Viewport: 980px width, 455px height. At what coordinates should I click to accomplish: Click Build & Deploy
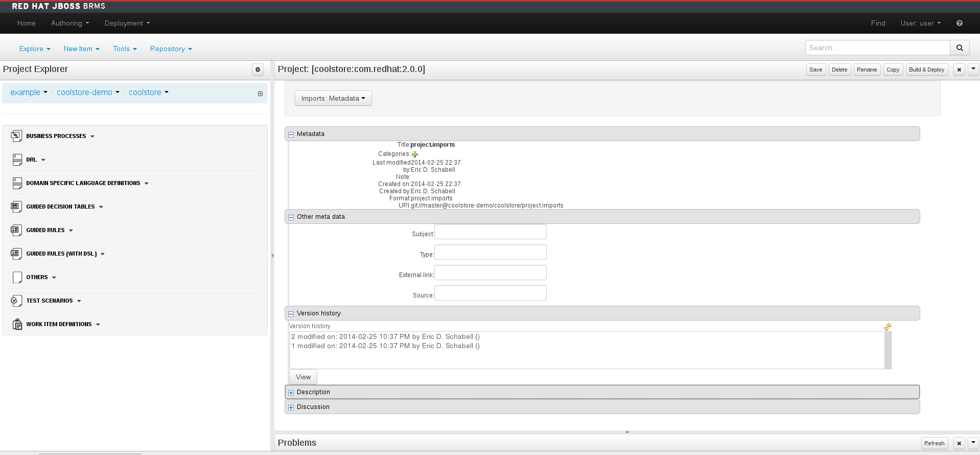(927, 70)
